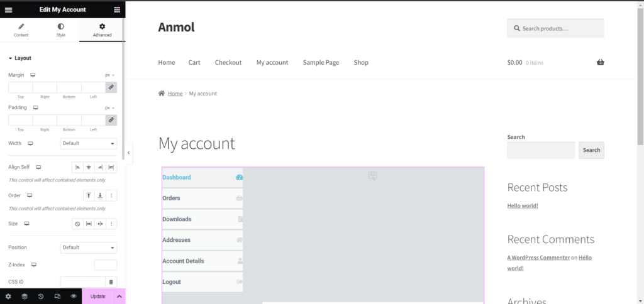Open the Size responsive device icon
Image resolution: width=644 pixels, height=304 pixels.
(x=26, y=224)
